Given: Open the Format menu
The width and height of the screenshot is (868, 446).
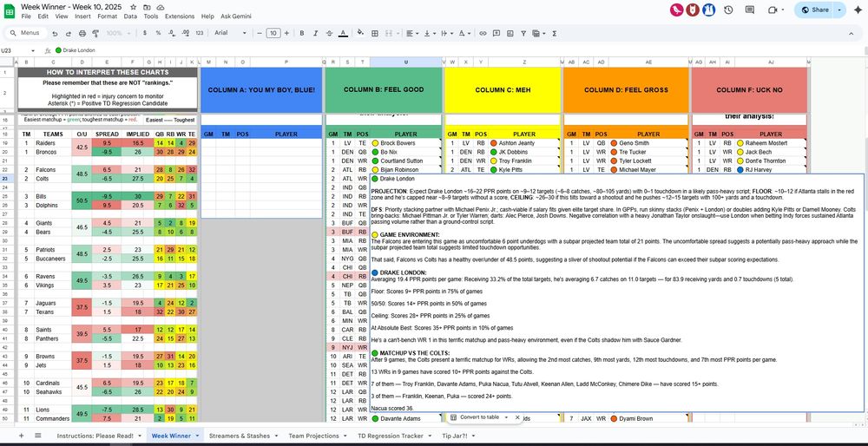Looking at the screenshot, I should (x=107, y=16).
